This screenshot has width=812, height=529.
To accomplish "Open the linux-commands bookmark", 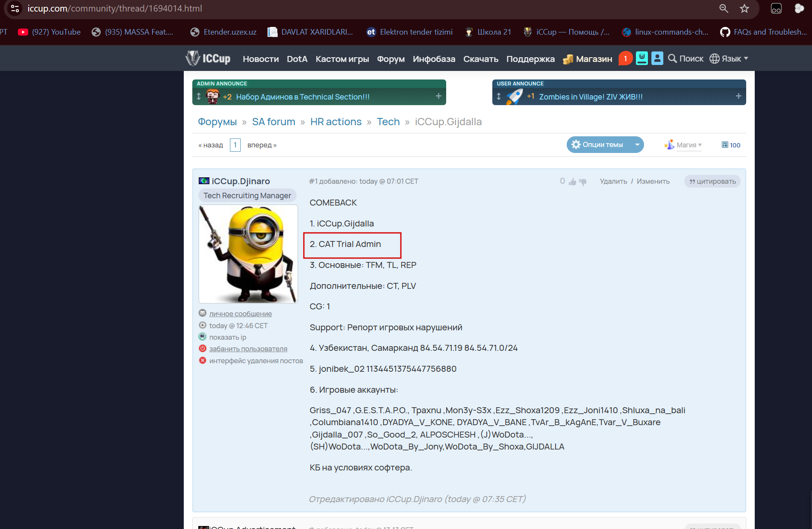I will coord(665,32).
